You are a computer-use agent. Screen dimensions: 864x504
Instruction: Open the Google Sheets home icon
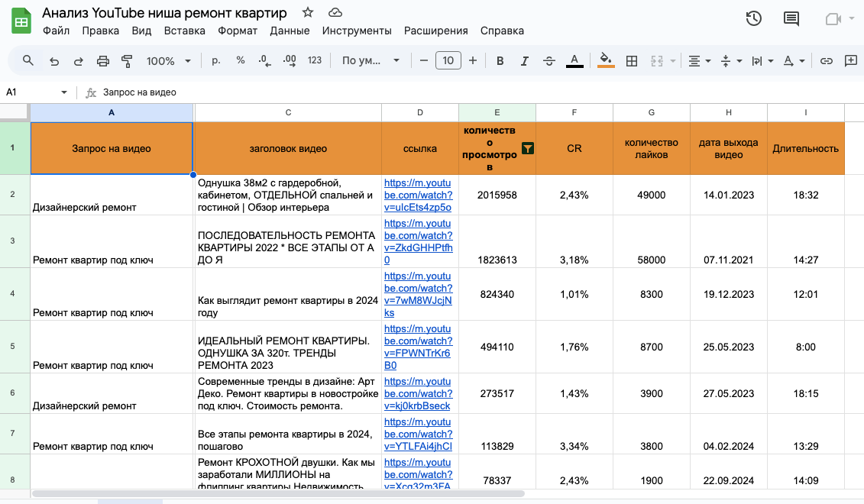[x=21, y=21]
